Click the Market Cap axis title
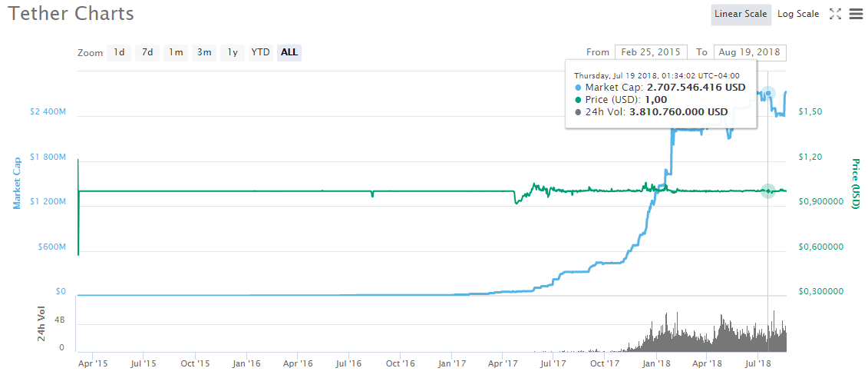 coord(17,183)
